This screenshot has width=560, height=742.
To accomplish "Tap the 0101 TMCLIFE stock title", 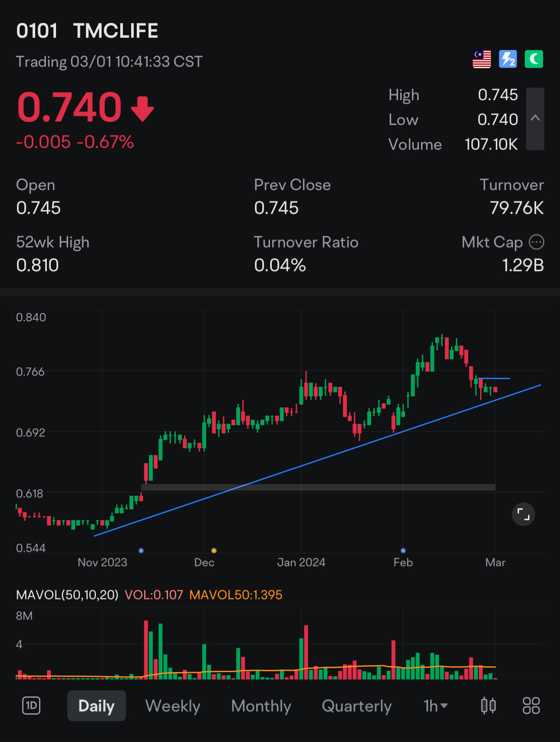I will pyautogui.click(x=87, y=31).
